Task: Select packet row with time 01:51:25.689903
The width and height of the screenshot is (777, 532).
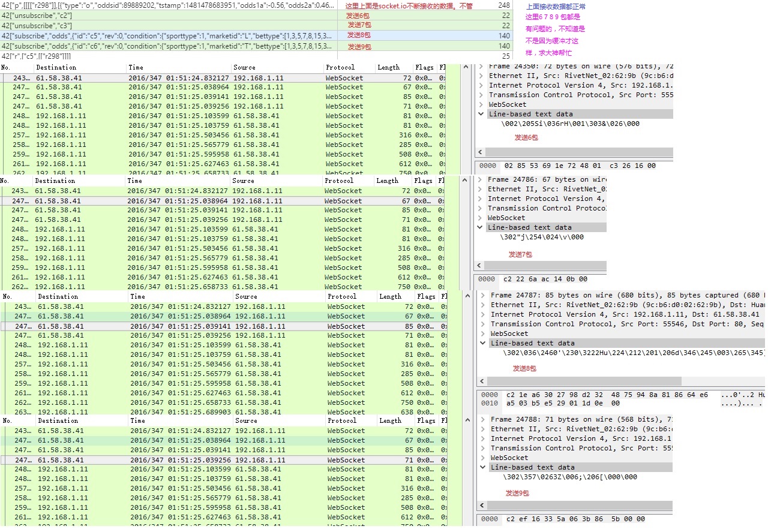Action: 223,412
